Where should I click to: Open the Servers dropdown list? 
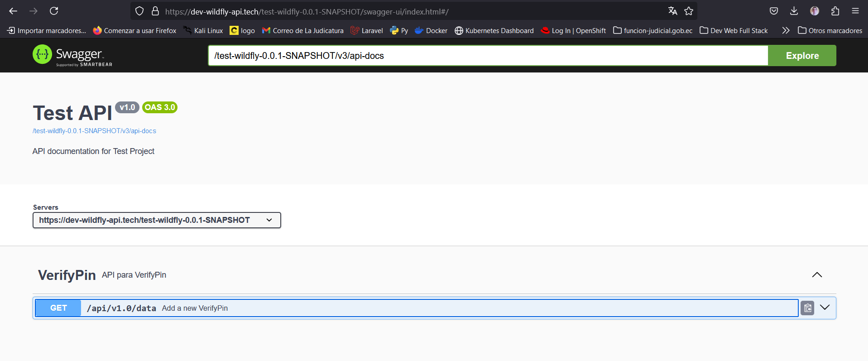(x=157, y=220)
